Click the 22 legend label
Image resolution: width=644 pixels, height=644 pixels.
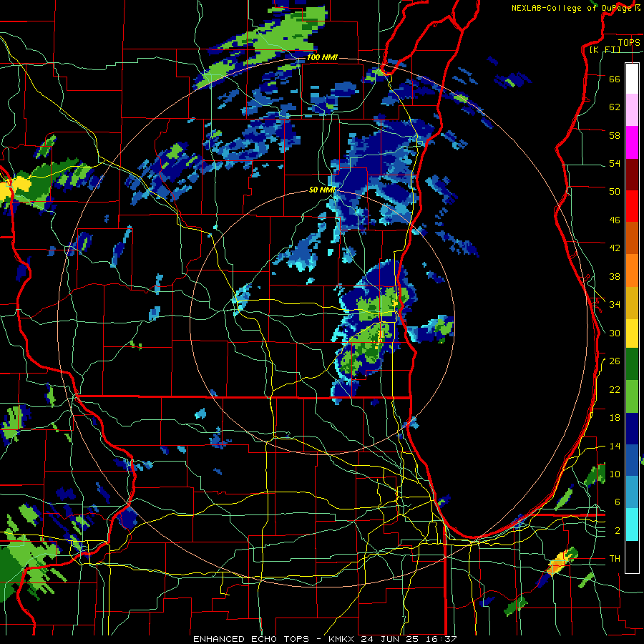(615, 390)
